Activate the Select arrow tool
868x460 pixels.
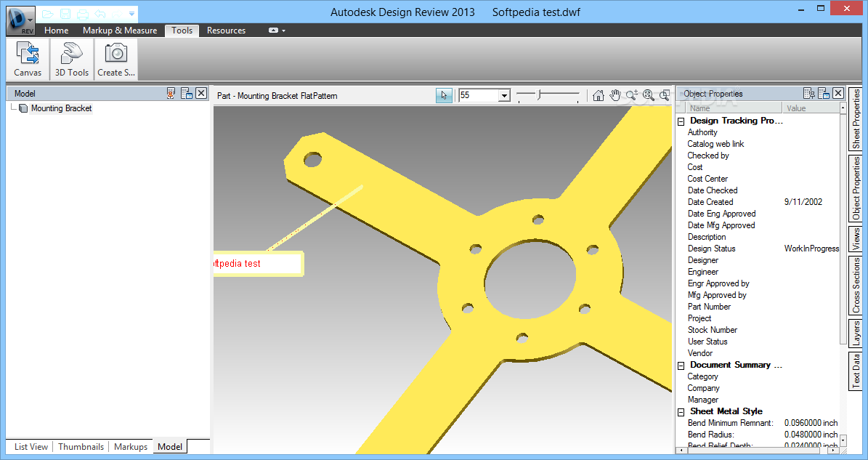tap(444, 96)
